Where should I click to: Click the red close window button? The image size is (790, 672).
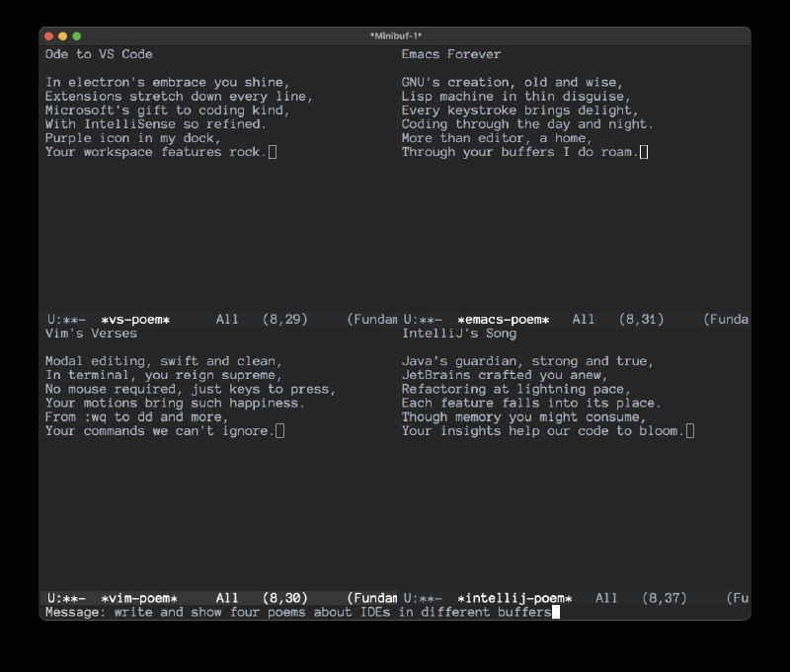[x=49, y=37]
